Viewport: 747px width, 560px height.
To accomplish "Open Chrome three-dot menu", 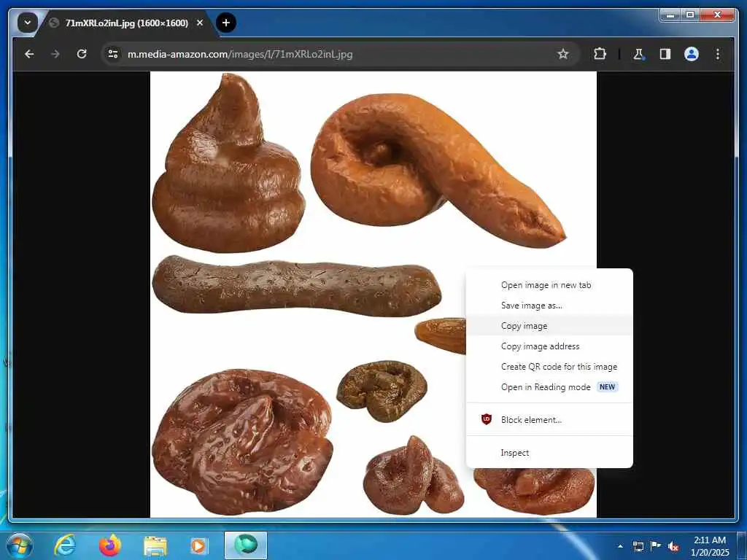I will click(718, 54).
